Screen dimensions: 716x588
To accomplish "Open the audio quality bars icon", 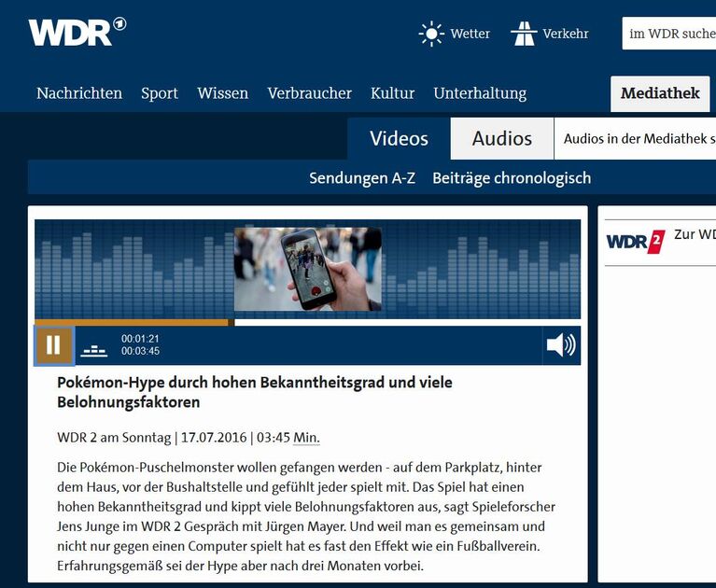I will coord(94,351).
